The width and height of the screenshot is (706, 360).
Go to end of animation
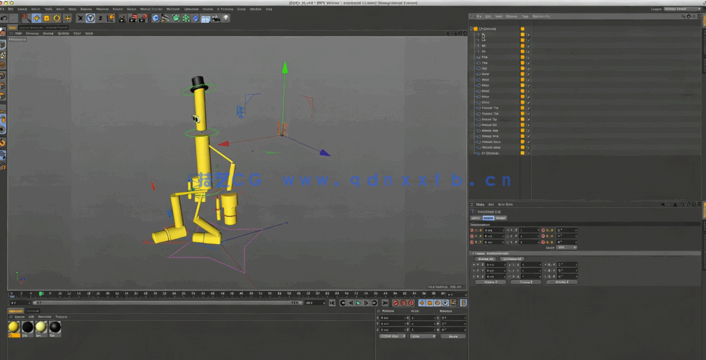point(385,303)
